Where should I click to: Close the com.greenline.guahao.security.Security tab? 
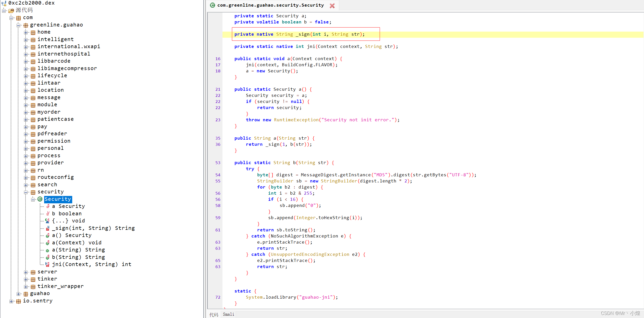[332, 6]
